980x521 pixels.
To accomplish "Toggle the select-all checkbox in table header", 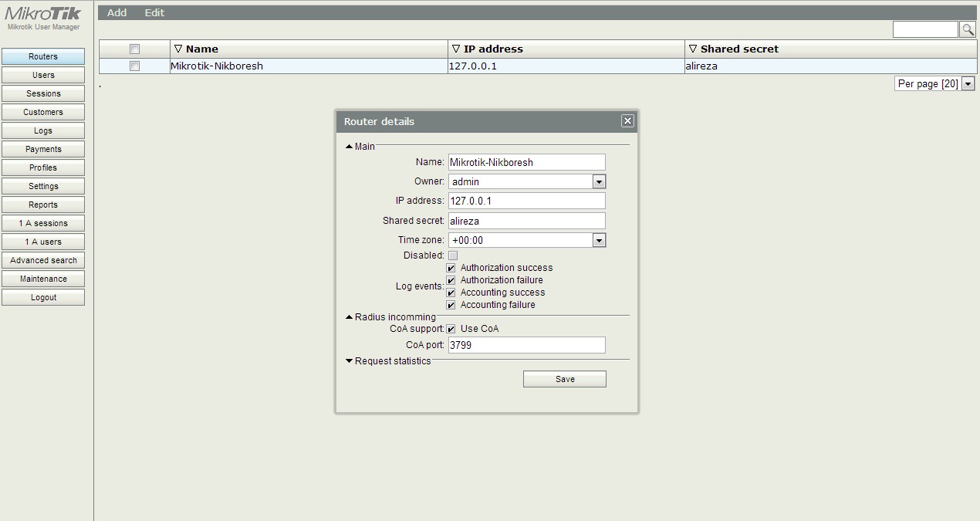I will (134, 49).
